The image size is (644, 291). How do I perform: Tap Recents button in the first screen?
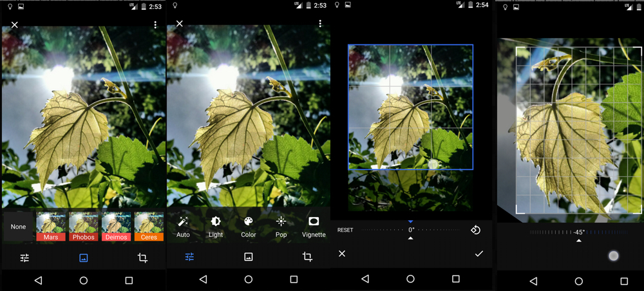point(129,280)
